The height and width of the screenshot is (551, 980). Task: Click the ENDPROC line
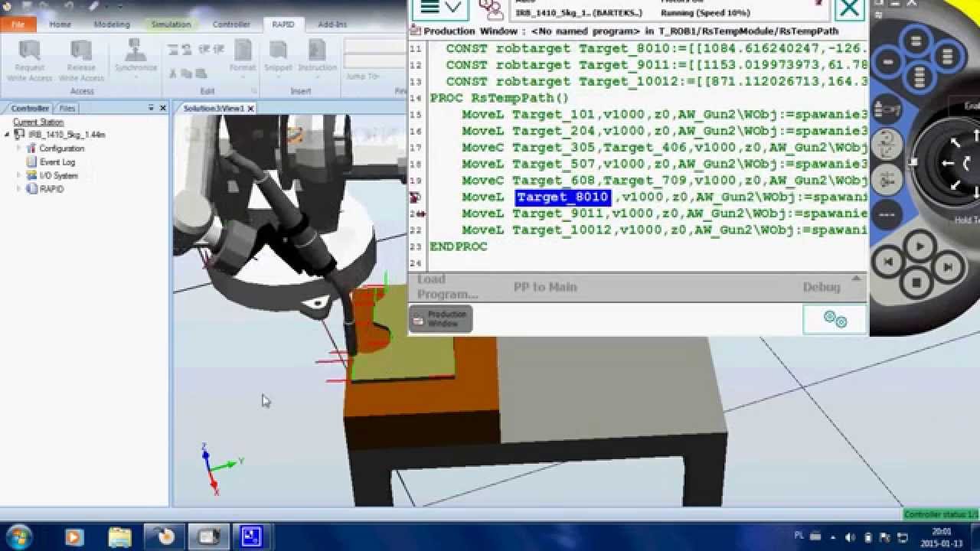(459, 246)
